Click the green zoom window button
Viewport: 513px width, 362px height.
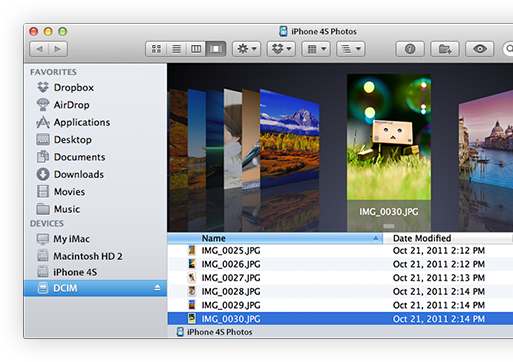point(62,31)
